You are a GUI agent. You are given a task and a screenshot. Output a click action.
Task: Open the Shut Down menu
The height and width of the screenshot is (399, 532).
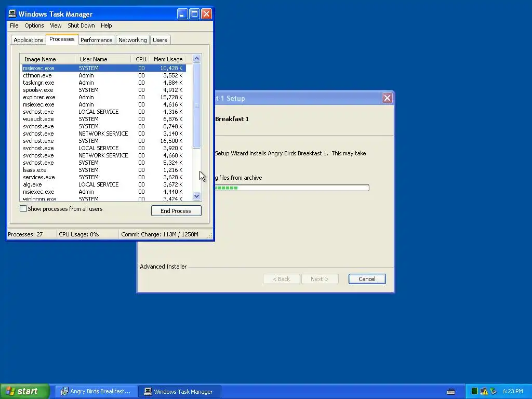(81, 25)
